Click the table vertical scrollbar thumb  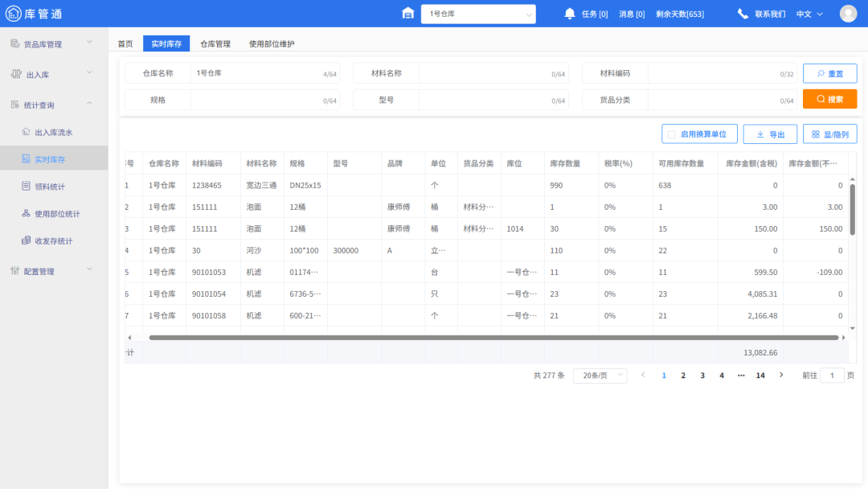click(853, 209)
